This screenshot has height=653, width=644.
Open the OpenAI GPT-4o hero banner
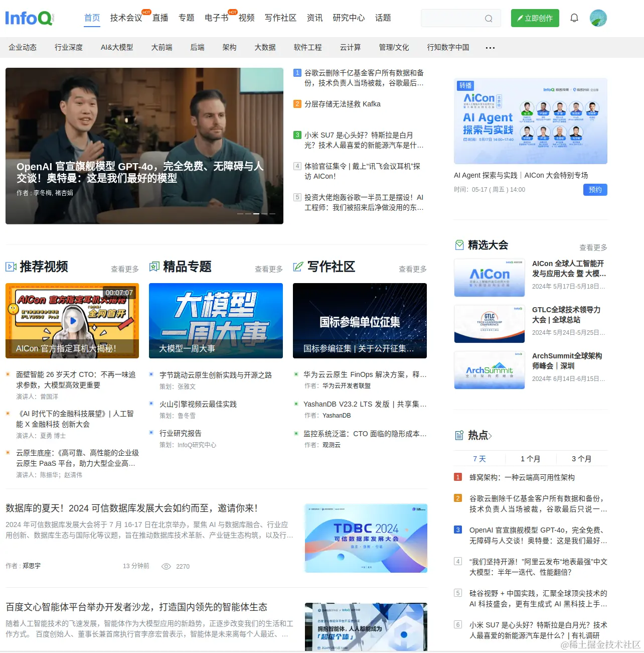[144, 146]
